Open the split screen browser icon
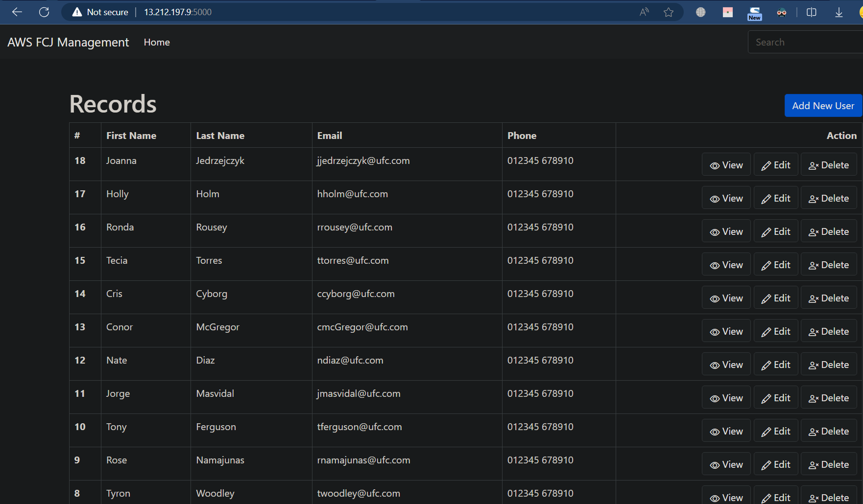 pos(812,12)
